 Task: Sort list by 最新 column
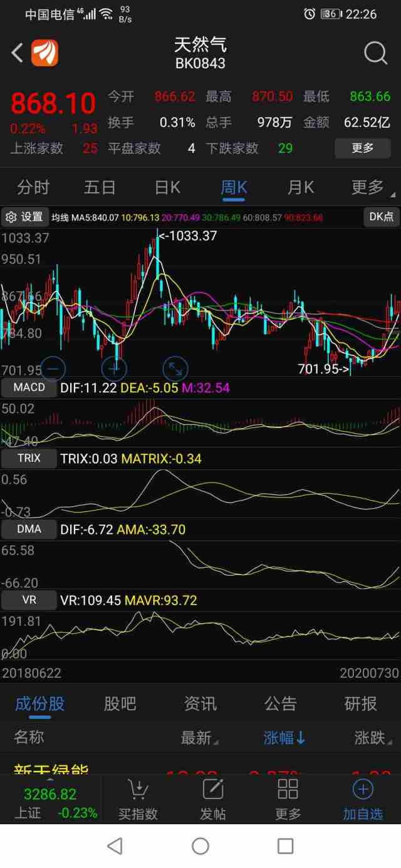[x=199, y=738]
